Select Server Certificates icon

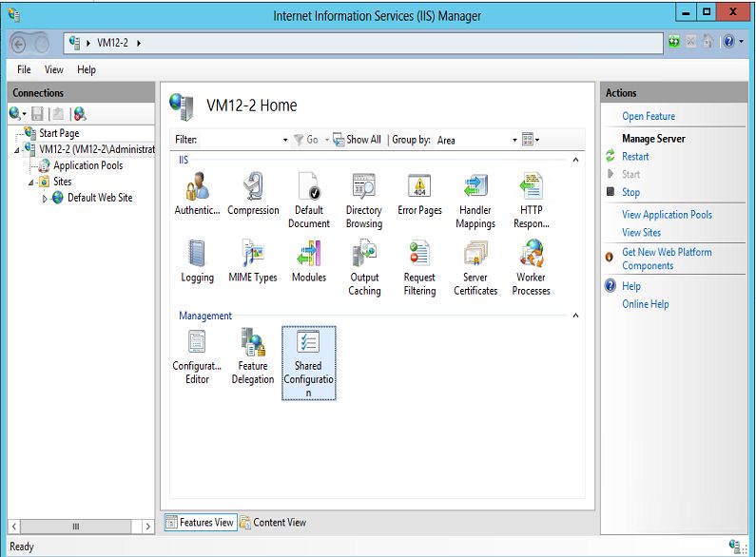pos(475,267)
